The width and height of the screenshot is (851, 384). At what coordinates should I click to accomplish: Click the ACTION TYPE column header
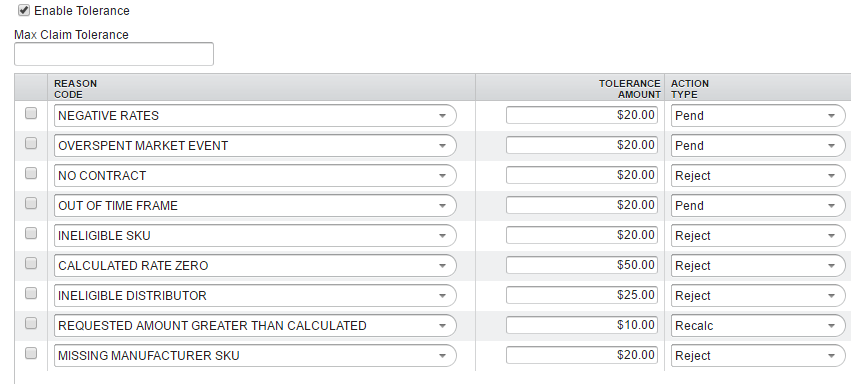point(690,89)
